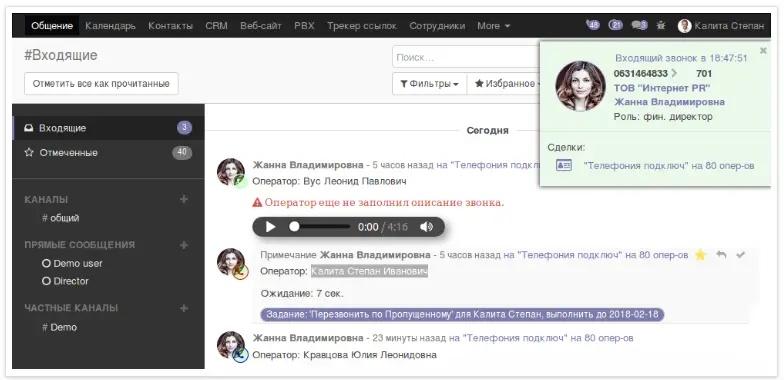Screen dimensions: 784x380
Task: Select the Входящие inbox folder
Action: click(x=108, y=128)
